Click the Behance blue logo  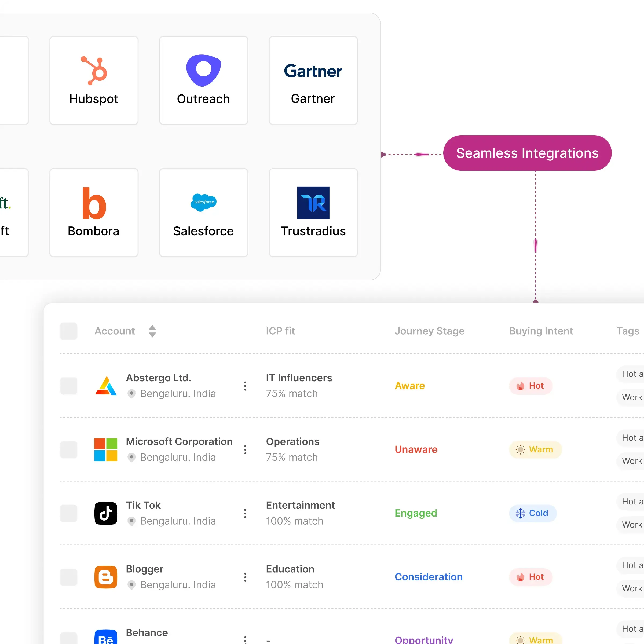[106, 637]
